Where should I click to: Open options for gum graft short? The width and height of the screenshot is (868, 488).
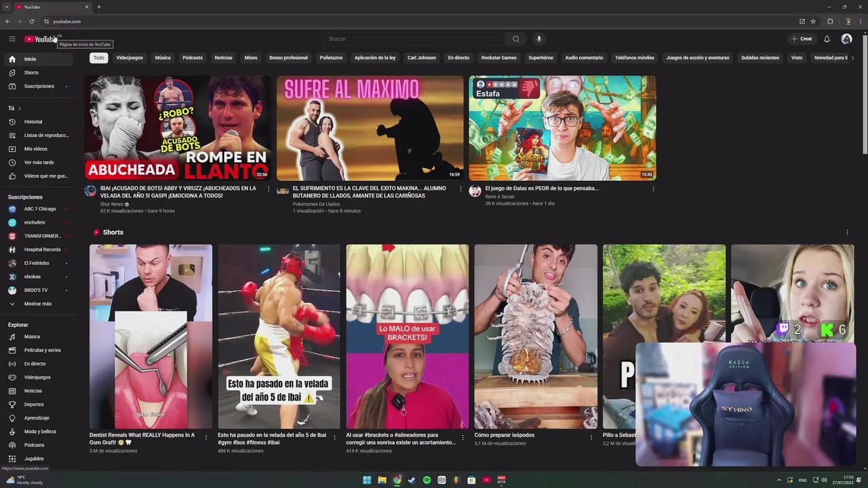click(x=206, y=438)
